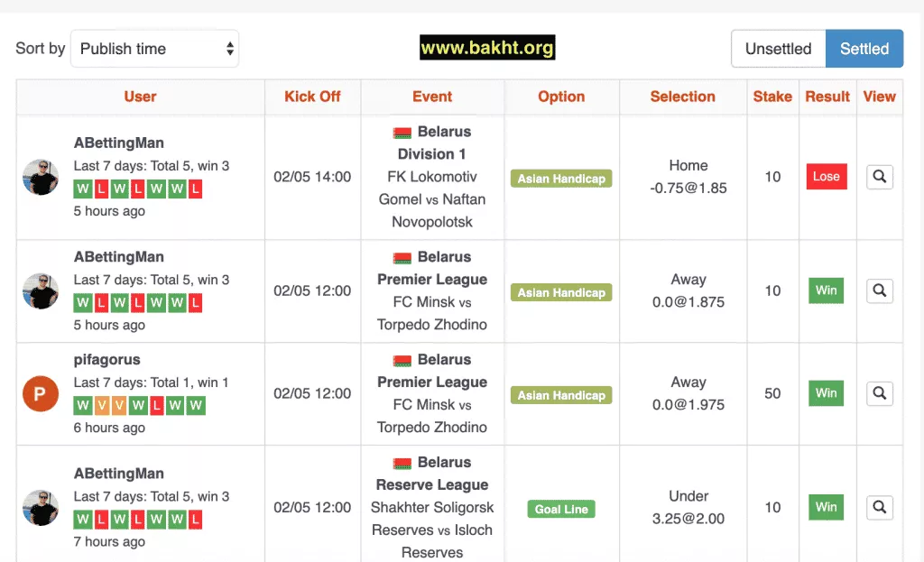Click Belarus flag beside Division 1
The width and height of the screenshot is (924, 562).
[402, 133]
